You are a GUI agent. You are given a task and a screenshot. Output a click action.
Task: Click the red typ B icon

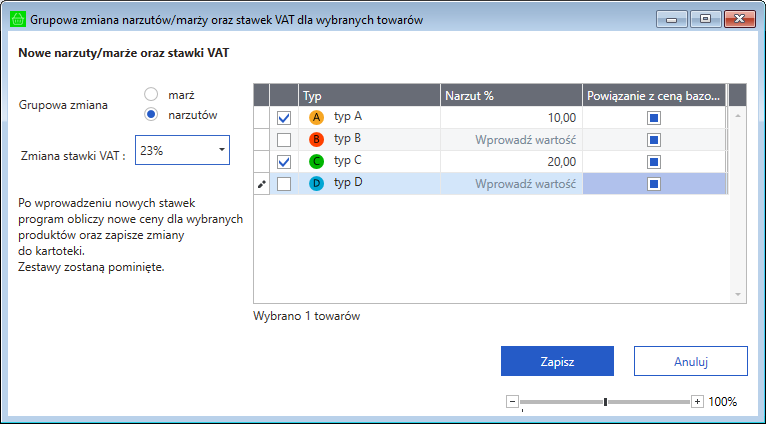(x=317, y=139)
